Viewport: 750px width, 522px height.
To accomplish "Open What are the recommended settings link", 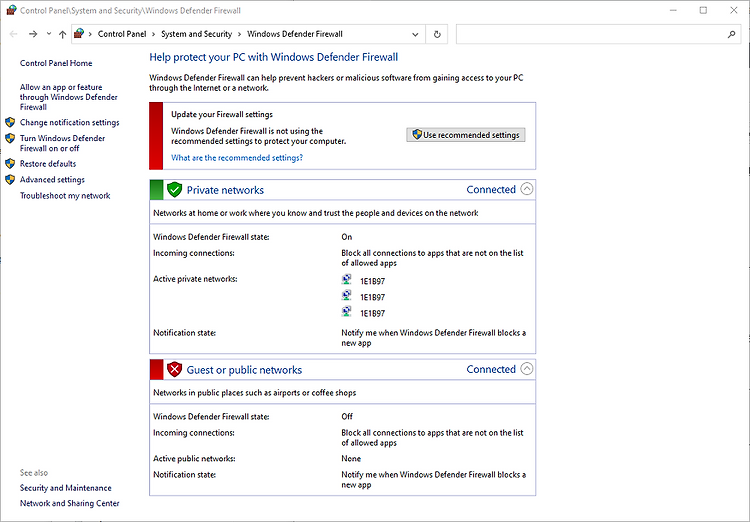I will point(237,157).
